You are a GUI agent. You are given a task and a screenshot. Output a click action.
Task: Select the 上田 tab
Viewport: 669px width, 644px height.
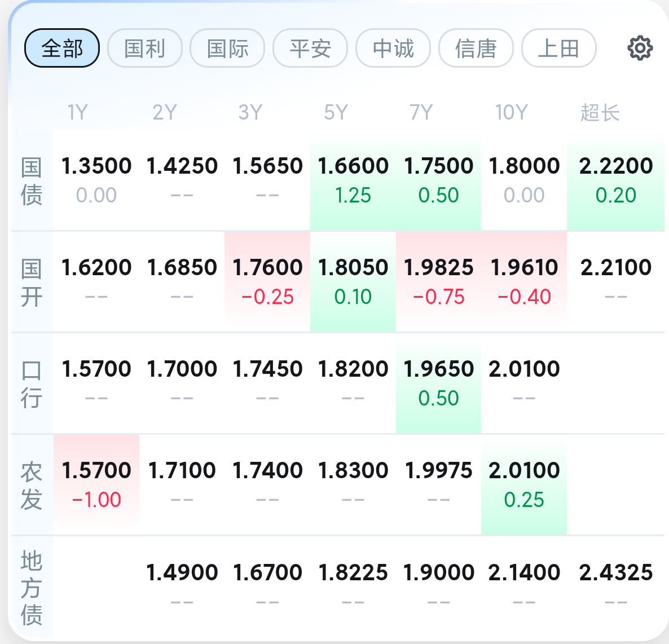click(x=558, y=48)
